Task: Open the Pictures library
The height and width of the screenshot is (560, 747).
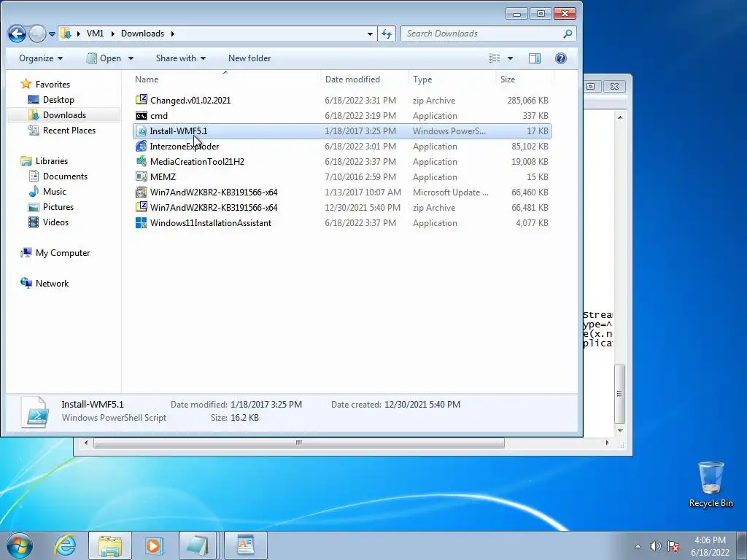Action: (x=58, y=206)
